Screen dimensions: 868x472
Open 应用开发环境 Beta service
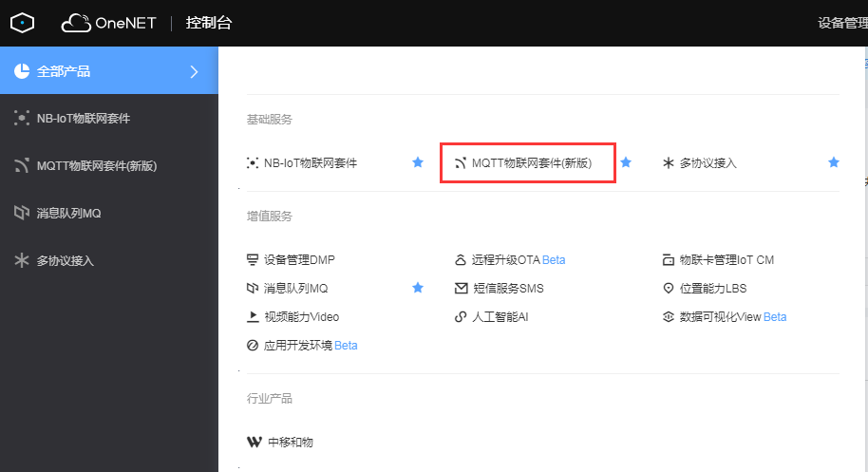point(311,346)
